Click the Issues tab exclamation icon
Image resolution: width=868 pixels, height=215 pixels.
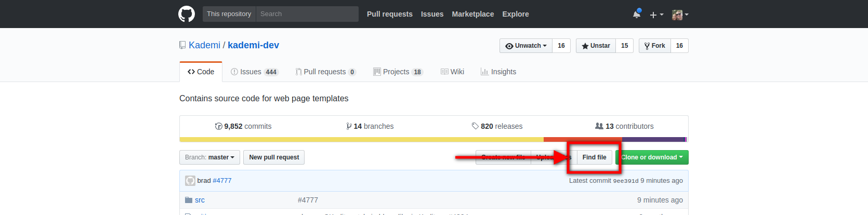click(234, 72)
